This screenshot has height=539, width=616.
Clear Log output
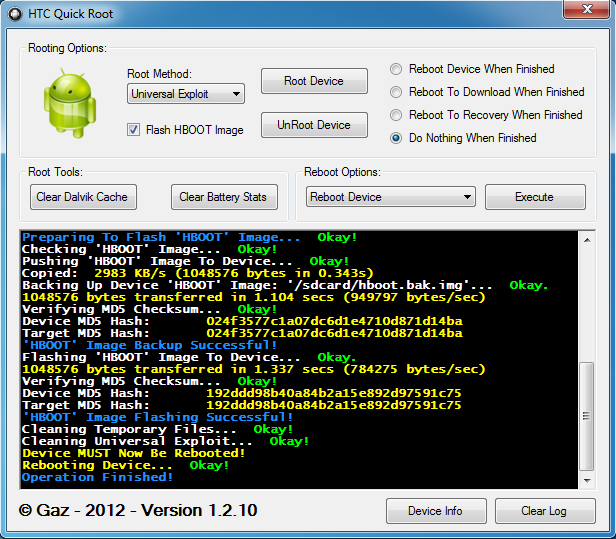point(543,511)
